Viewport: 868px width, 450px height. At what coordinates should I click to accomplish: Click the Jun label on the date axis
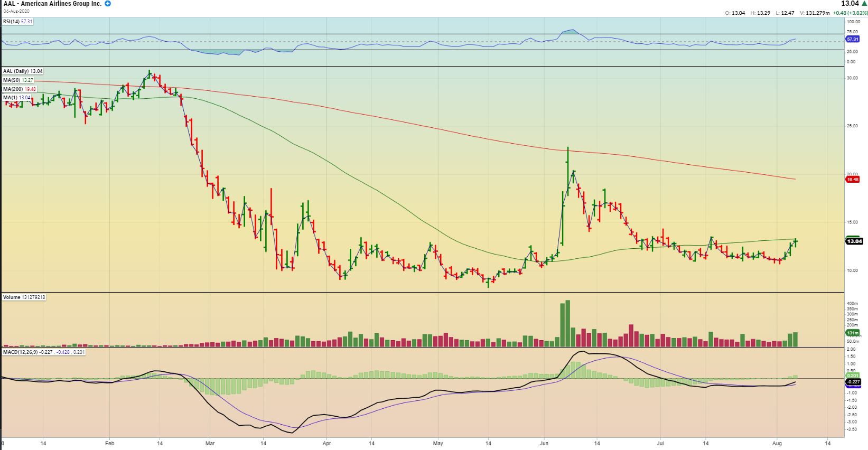(x=544, y=443)
